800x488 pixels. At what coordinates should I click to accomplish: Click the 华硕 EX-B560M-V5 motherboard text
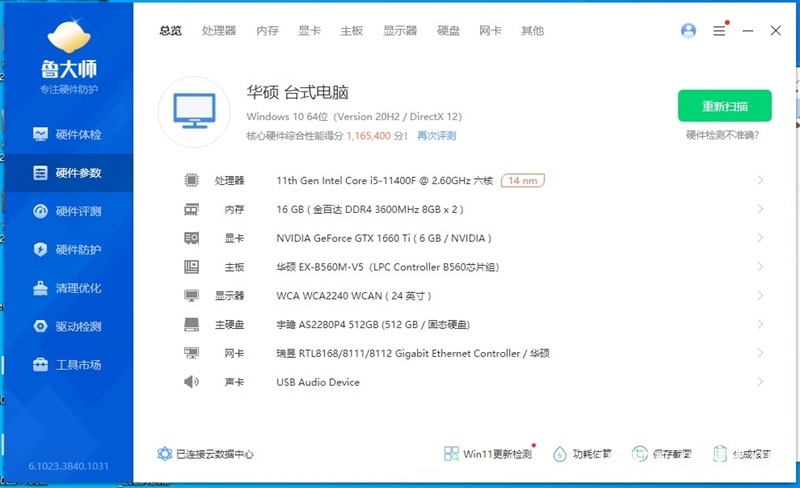[x=388, y=267]
